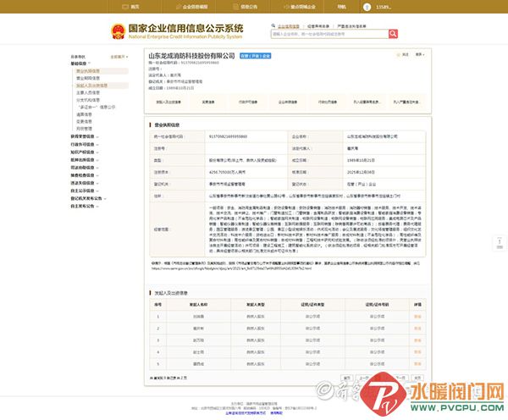The height and width of the screenshot is (420, 508).
Task: Select 清算信息 in the sidebar
Action: pyautogui.click(x=84, y=114)
